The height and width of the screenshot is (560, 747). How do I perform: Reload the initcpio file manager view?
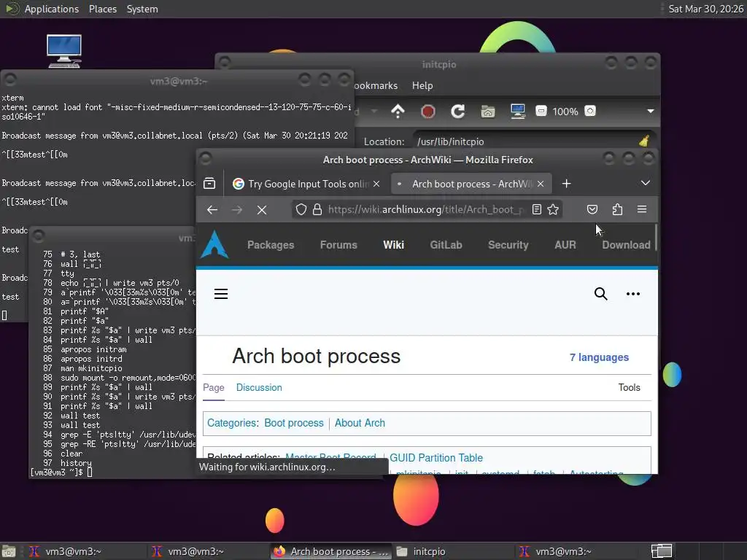point(457,112)
